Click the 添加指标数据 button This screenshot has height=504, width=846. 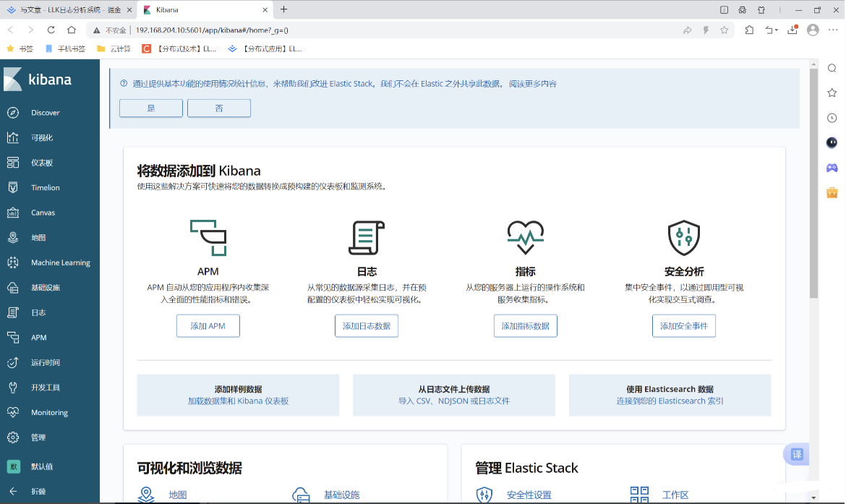click(526, 326)
